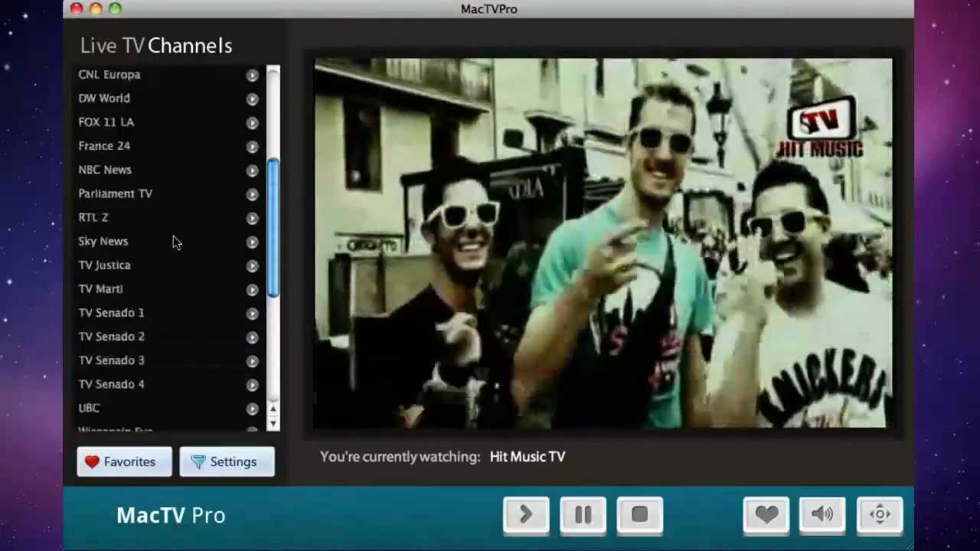Start TV Marti using its arrow icon

[252, 289]
